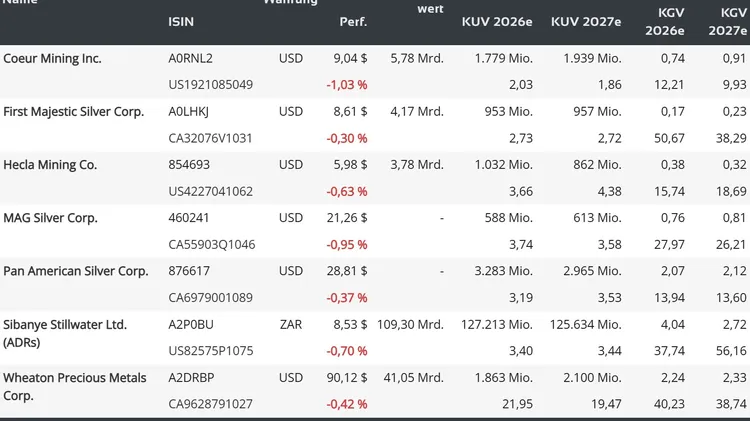The height and width of the screenshot is (421, 750).
Task: Click KGV value 40,23
Action: [669, 404]
